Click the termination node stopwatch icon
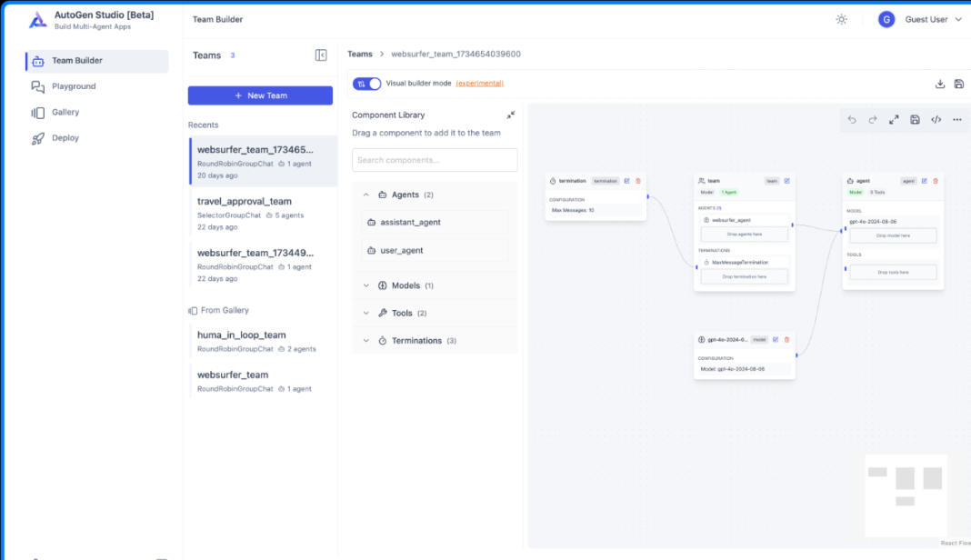This screenshot has height=560, width=971. 553,181
